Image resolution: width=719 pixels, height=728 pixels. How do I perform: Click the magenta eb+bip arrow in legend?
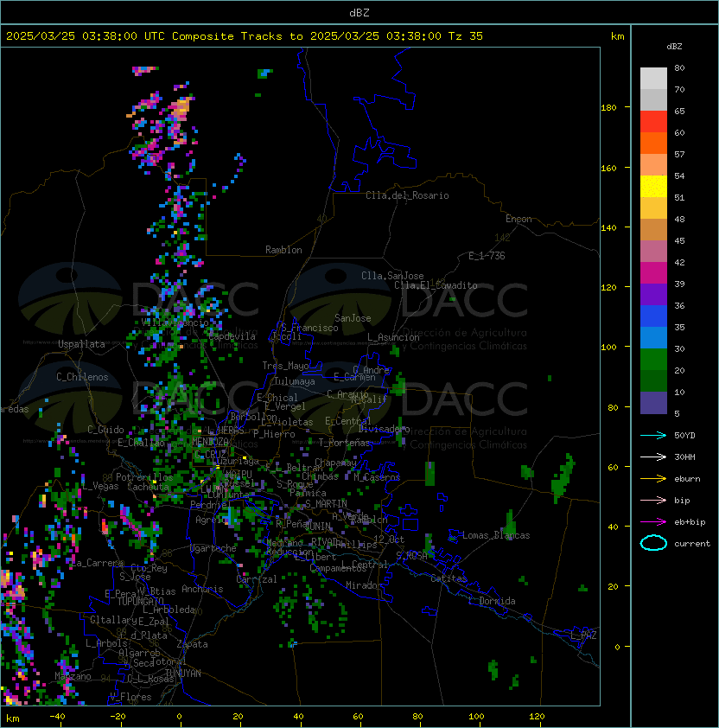pyautogui.click(x=653, y=522)
